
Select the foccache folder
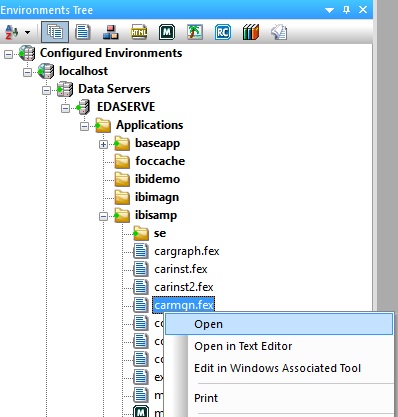(x=160, y=161)
